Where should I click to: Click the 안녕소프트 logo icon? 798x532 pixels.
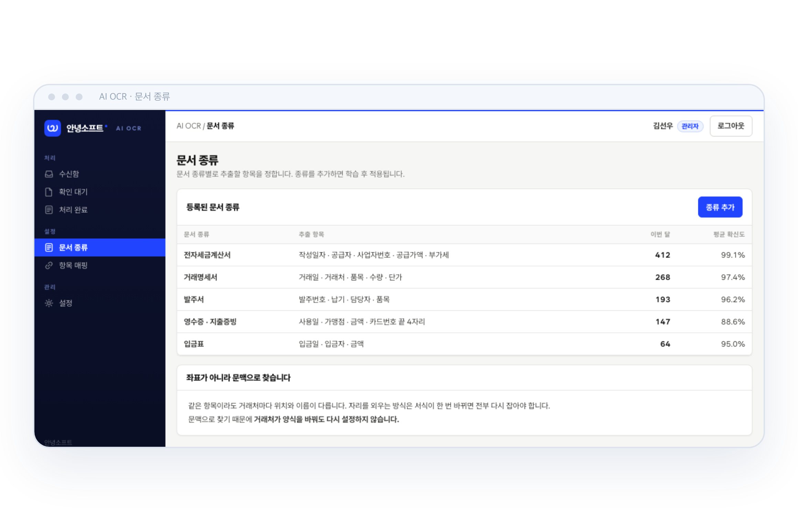[53, 128]
